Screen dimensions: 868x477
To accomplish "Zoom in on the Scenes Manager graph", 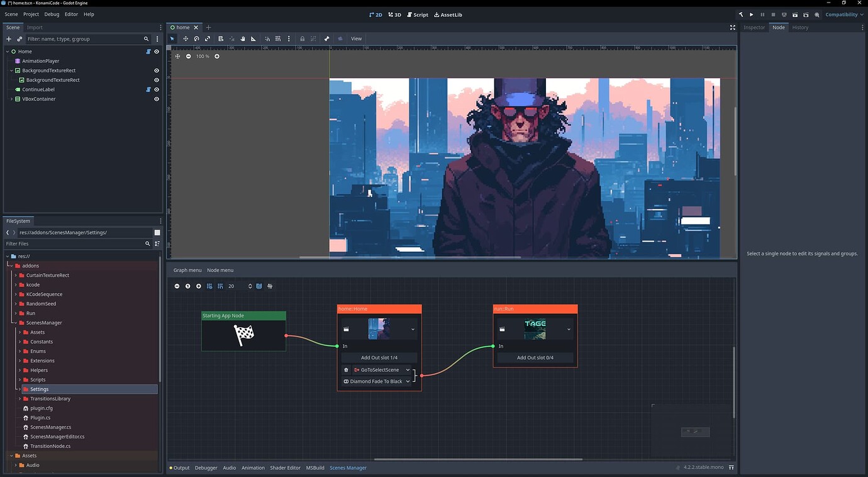I will [x=199, y=286].
